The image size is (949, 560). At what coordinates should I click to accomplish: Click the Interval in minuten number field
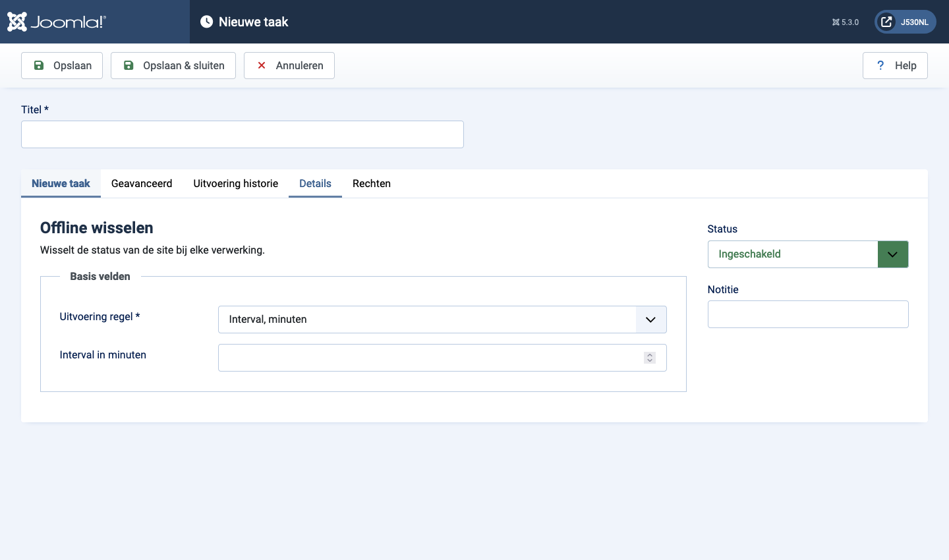[442, 358]
